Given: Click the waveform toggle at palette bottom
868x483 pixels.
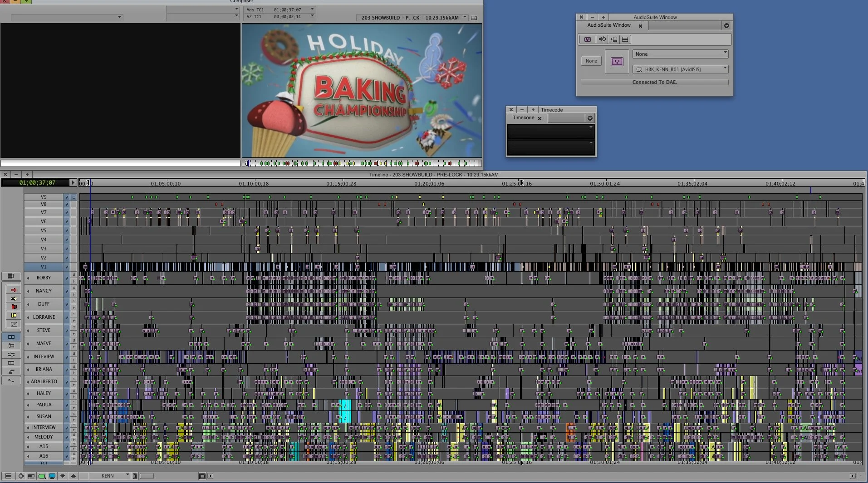Looking at the screenshot, I should pos(11,381).
